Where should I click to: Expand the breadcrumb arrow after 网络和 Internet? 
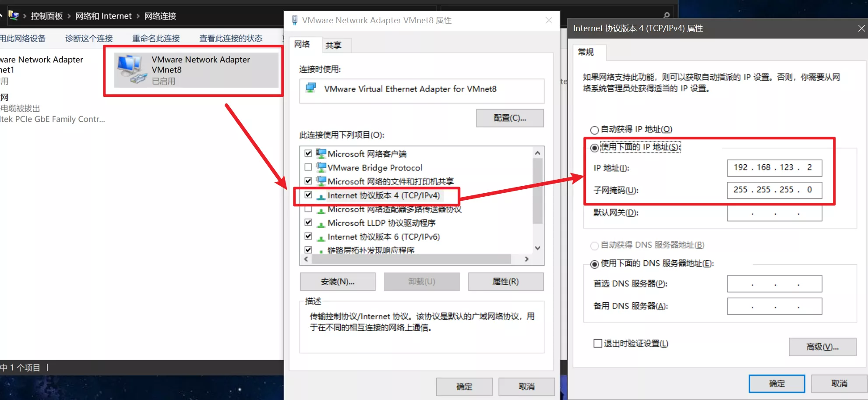click(x=138, y=16)
